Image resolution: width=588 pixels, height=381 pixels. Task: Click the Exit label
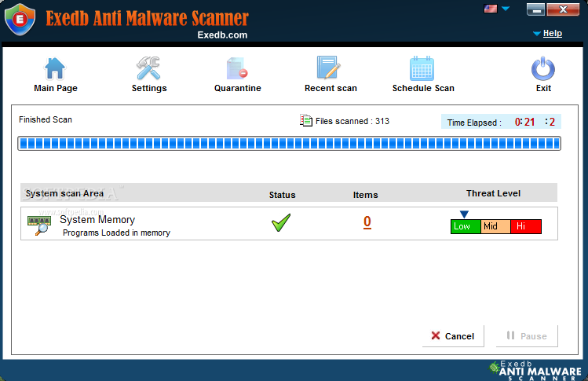[x=543, y=88]
